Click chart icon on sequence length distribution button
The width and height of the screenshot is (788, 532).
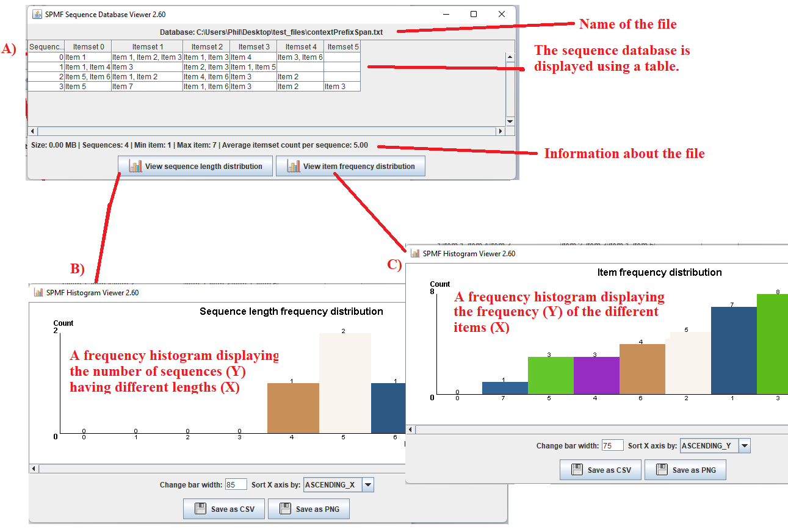pyautogui.click(x=136, y=166)
